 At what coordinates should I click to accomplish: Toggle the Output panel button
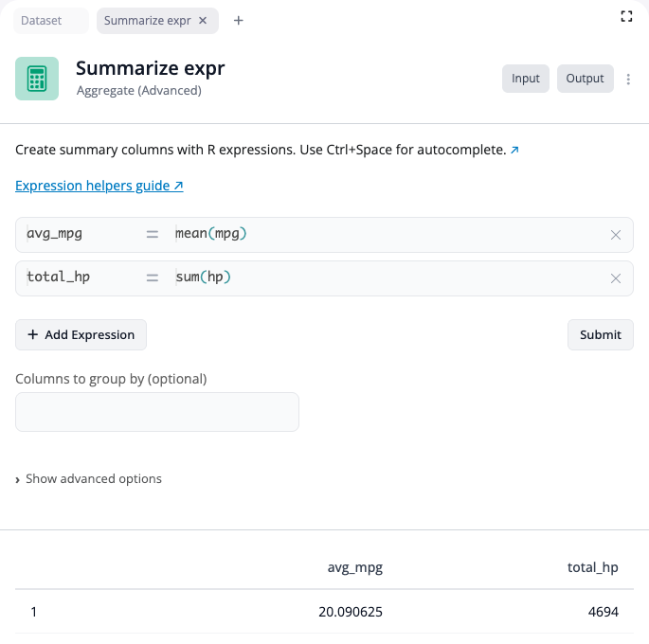tap(585, 79)
